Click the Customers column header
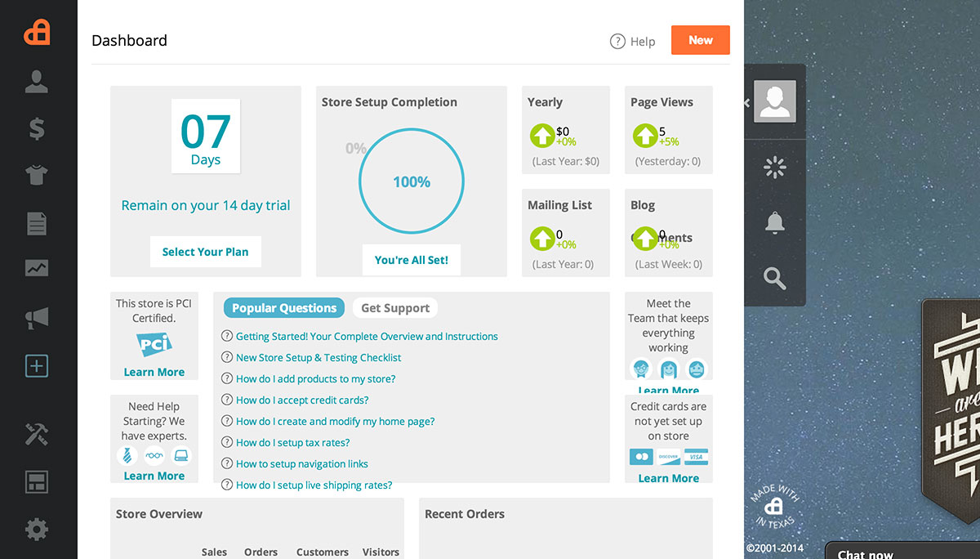 pyautogui.click(x=323, y=552)
